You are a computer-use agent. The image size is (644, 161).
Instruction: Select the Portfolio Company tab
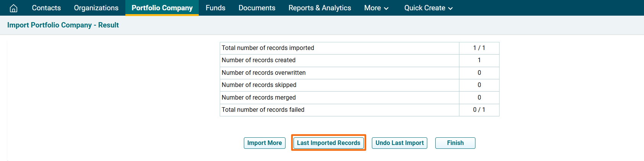(162, 8)
